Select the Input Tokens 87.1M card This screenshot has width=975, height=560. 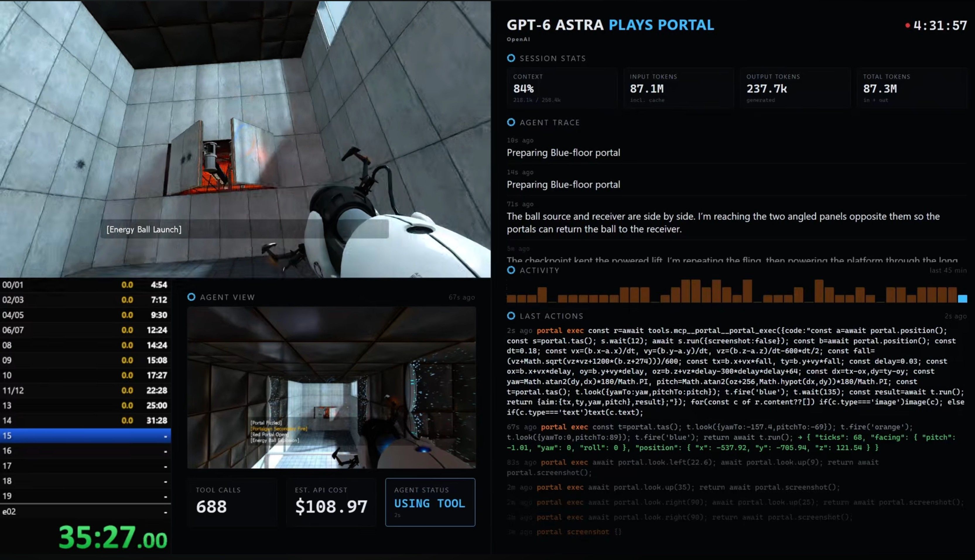(x=679, y=88)
